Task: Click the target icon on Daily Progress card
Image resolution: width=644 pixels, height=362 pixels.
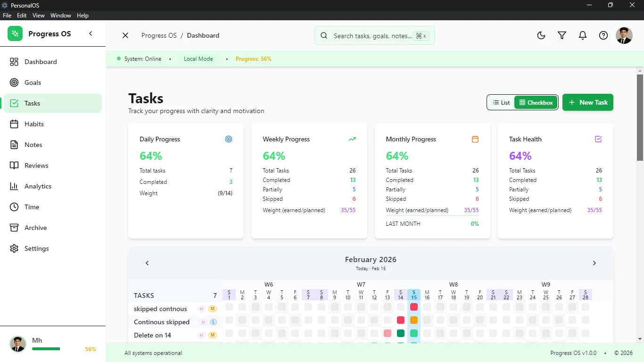Action: (x=229, y=139)
